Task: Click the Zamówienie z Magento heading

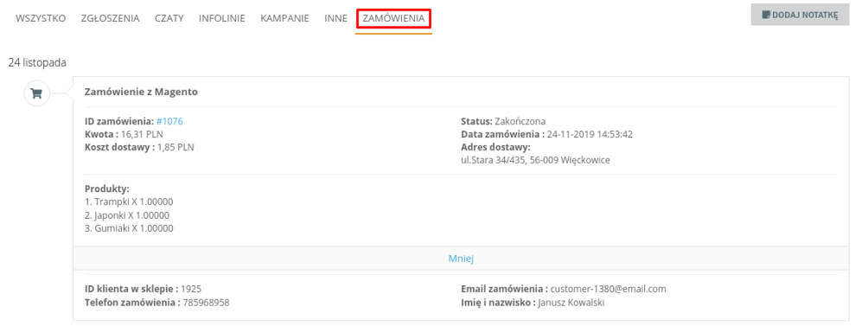Action: (141, 92)
